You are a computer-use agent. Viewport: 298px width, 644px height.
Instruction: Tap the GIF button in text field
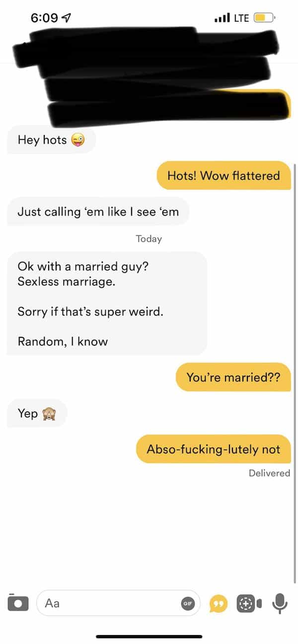(x=188, y=603)
